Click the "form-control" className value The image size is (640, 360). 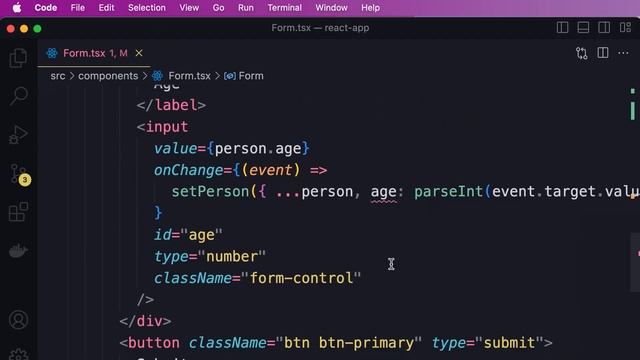[x=301, y=278]
